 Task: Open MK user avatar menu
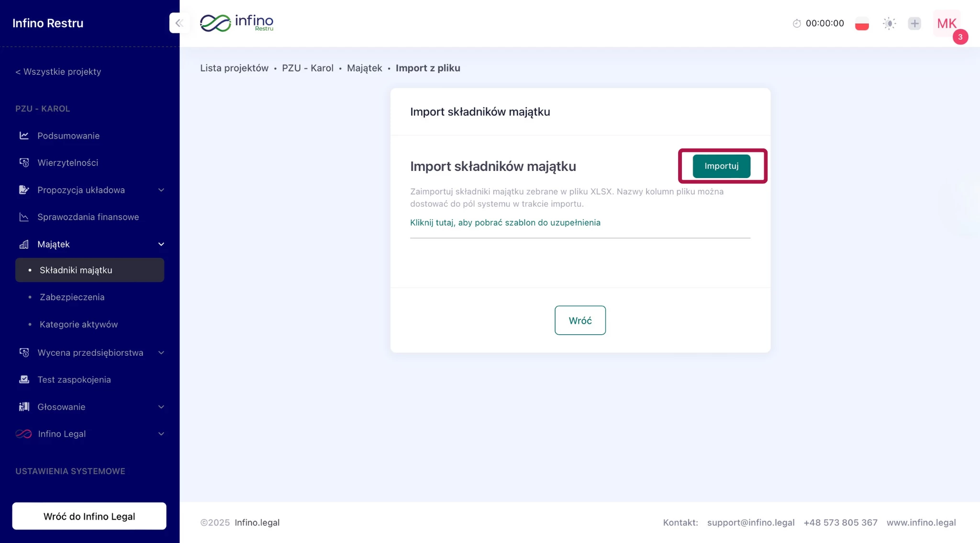[x=947, y=23]
